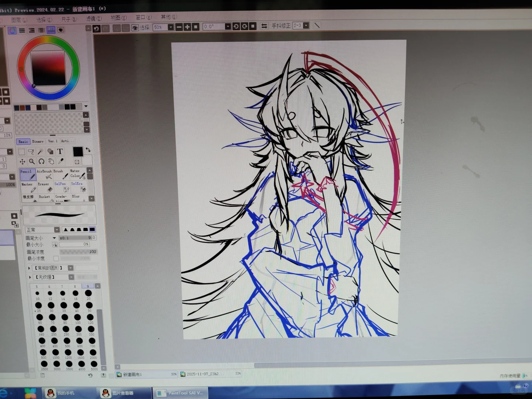Choose the Brush tool
Viewport: 532px width, 399px height.
[61, 175]
